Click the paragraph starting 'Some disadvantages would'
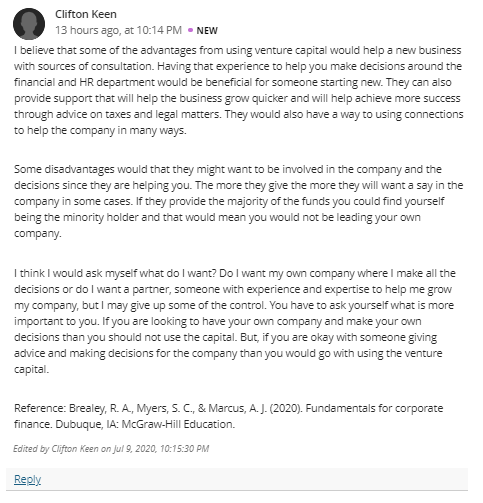 click(239, 201)
